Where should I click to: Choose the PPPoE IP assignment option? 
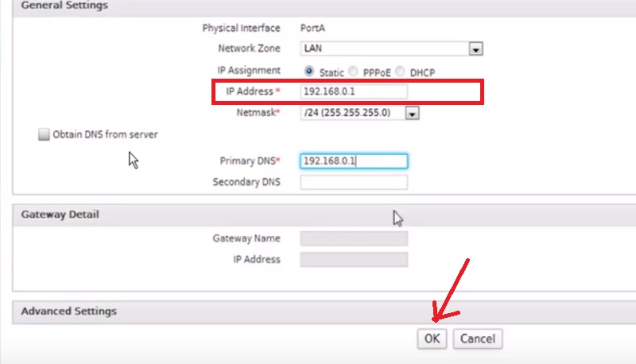coord(354,71)
